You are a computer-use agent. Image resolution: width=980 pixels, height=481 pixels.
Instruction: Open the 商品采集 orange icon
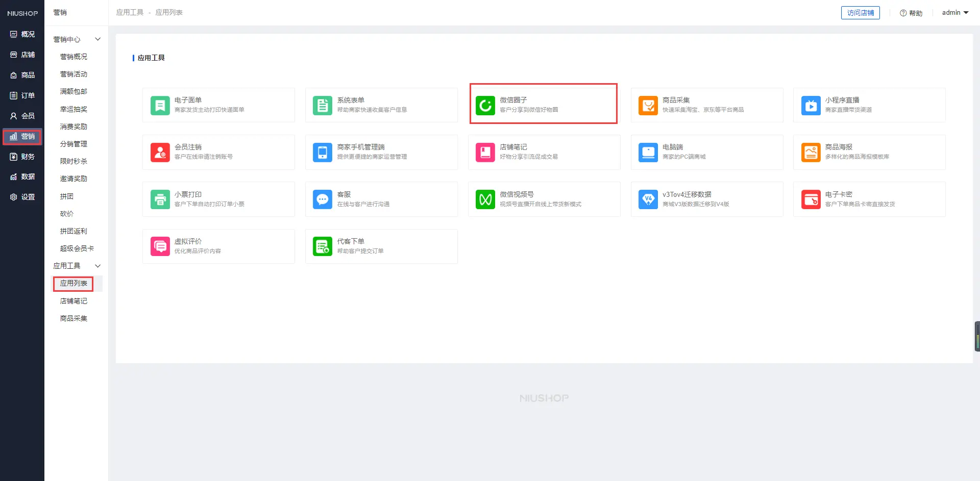click(x=648, y=106)
